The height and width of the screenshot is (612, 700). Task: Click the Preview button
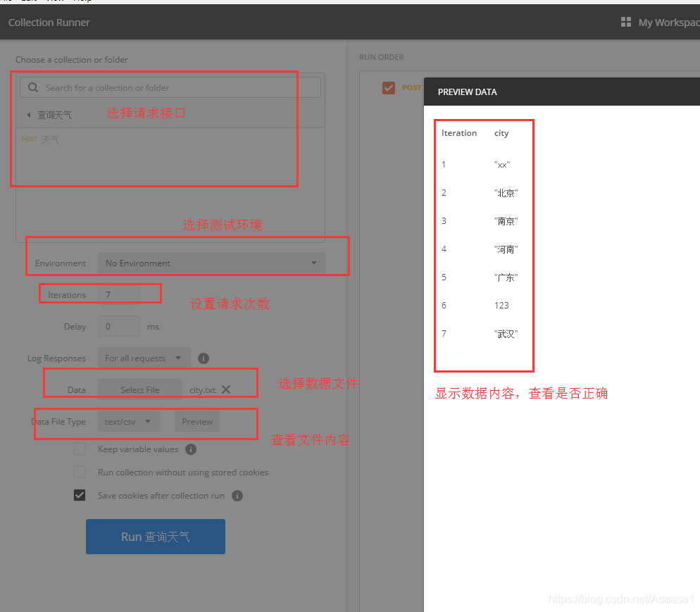pos(197,421)
